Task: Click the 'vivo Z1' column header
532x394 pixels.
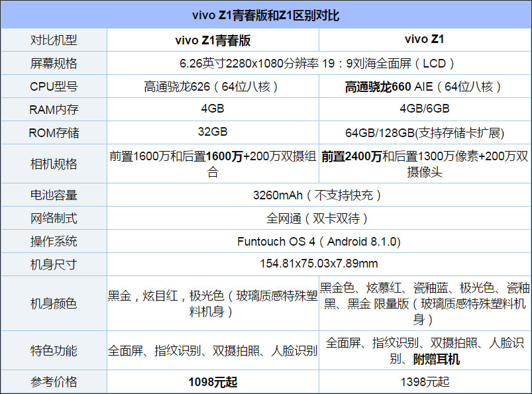Action: pos(425,39)
